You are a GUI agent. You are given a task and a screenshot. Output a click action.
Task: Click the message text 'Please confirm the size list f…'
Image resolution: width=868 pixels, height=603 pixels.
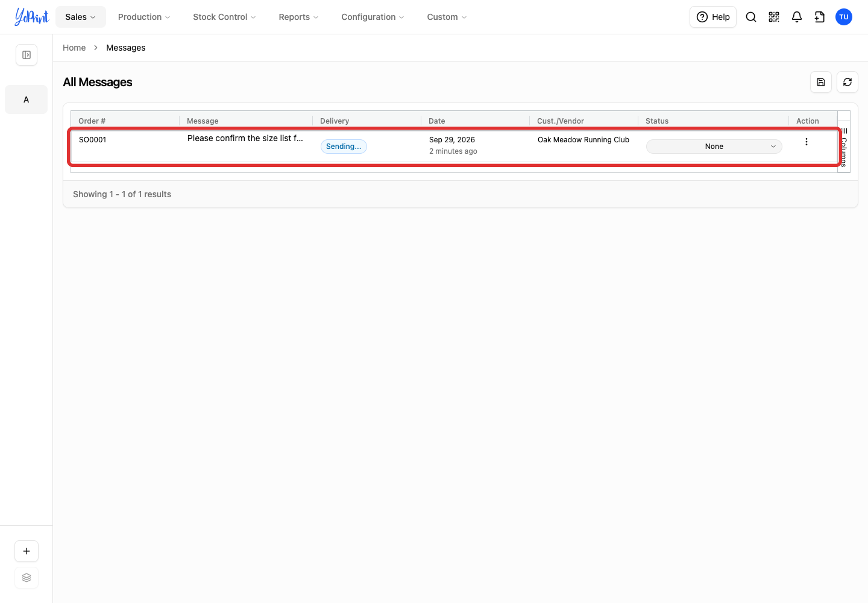coord(245,138)
